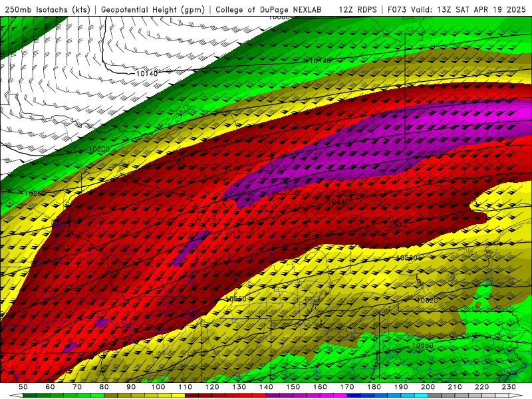The image size is (532, 399).
Task: Click the 140 value on the color scale
Action: click(266, 387)
